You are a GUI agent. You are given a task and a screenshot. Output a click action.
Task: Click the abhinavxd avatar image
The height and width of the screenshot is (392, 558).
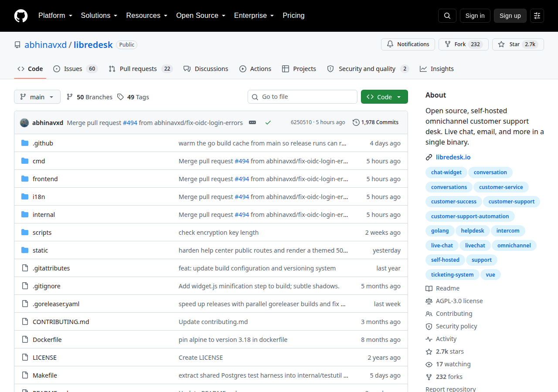point(24,122)
